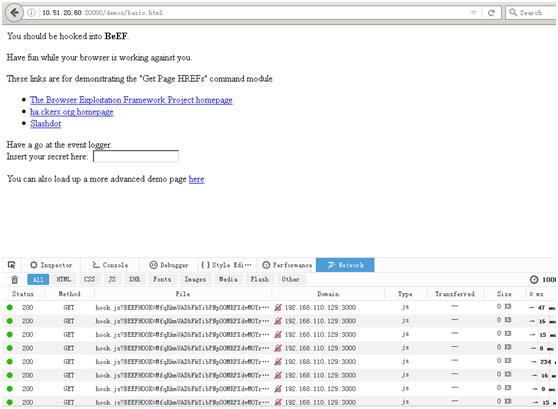The width and height of the screenshot is (558, 409).
Task: Open the Slashdot link
Action: (x=46, y=124)
